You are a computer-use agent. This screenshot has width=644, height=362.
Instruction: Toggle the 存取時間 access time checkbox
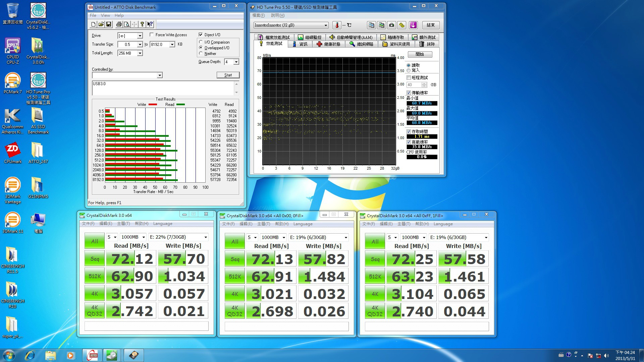tap(409, 131)
